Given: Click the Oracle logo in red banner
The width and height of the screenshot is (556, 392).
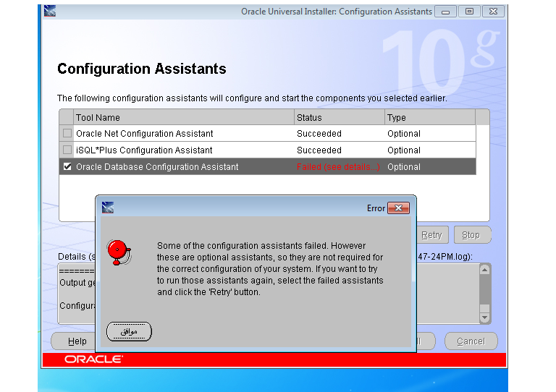Looking at the screenshot, I should (x=94, y=359).
